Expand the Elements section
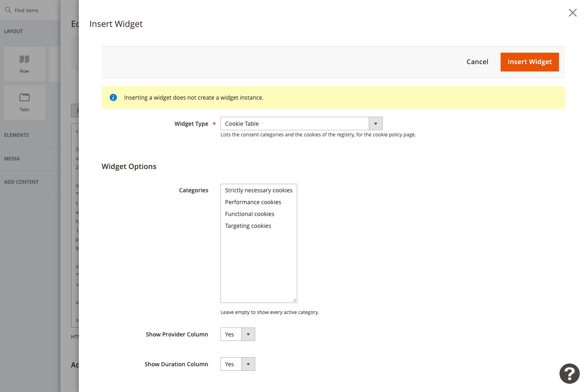The image size is (588, 392). coord(30,135)
